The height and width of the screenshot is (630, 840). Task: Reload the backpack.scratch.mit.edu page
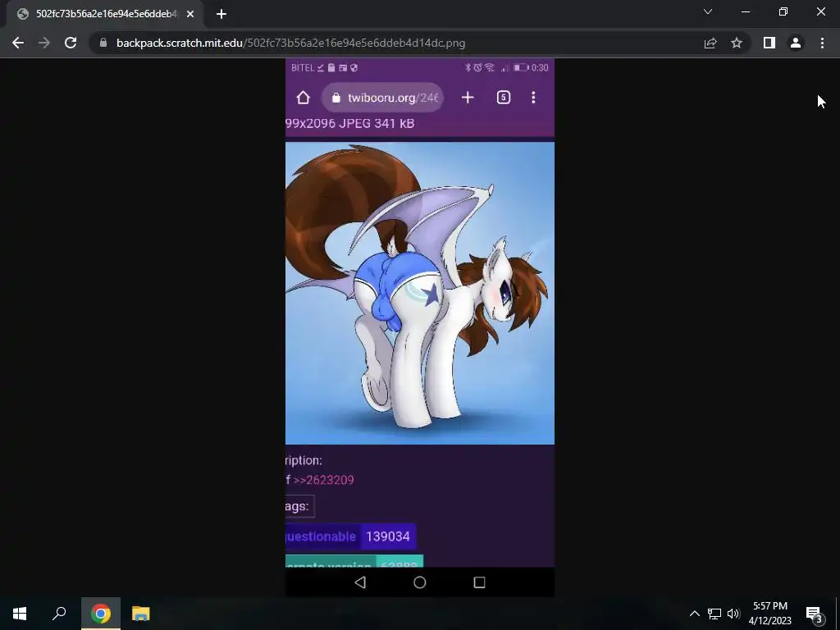(71, 43)
